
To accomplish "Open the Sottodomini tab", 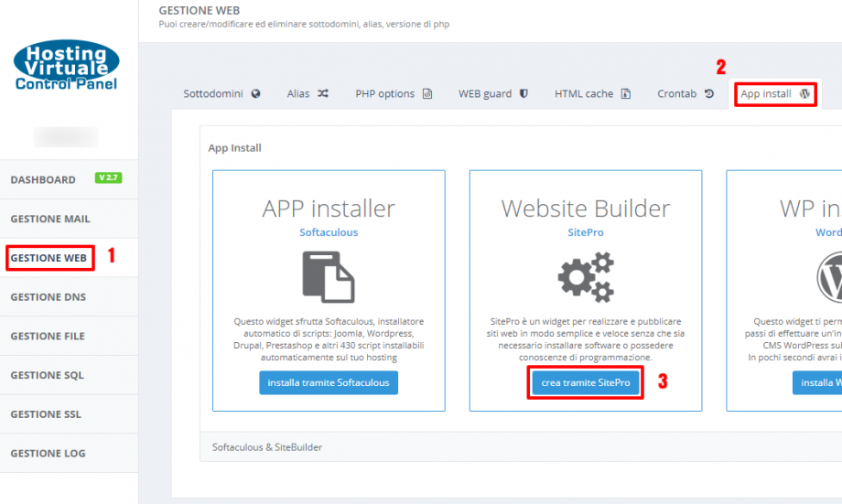I will point(221,94).
